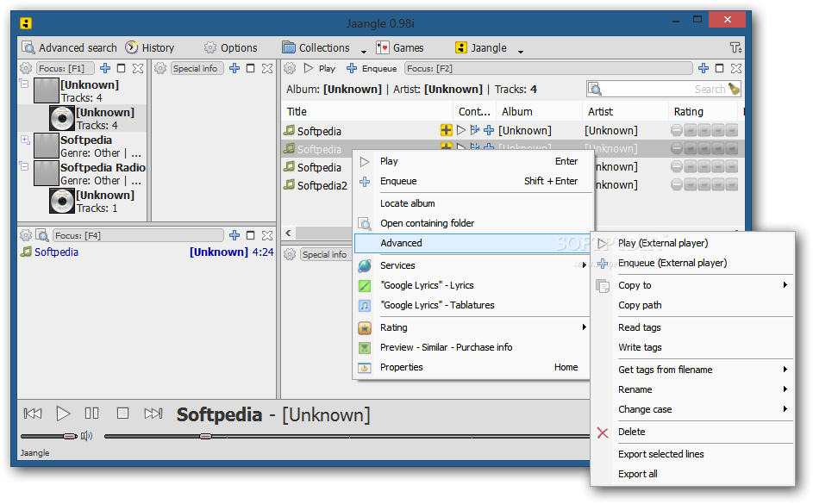Sort tracks by Artist column header
This screenshot has height=504, width=813.
tap(625, 111)
